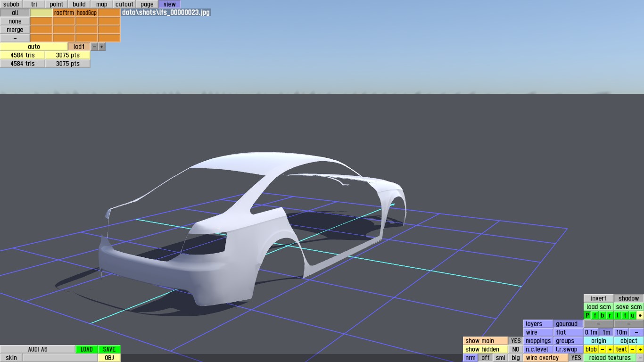Deselect groups with none button
Viewport: 644px width, 362px height.
15,21
